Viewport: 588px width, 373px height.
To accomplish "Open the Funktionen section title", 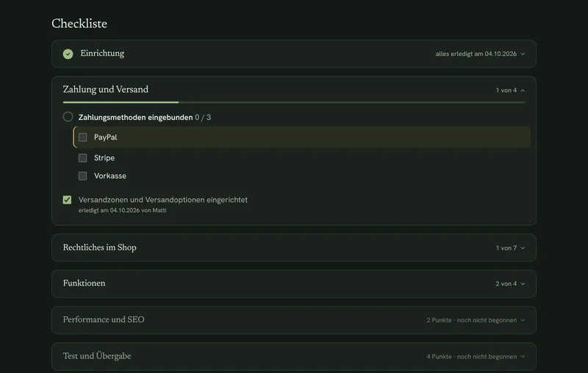I will pyautogui.click(x=84, y=283).
